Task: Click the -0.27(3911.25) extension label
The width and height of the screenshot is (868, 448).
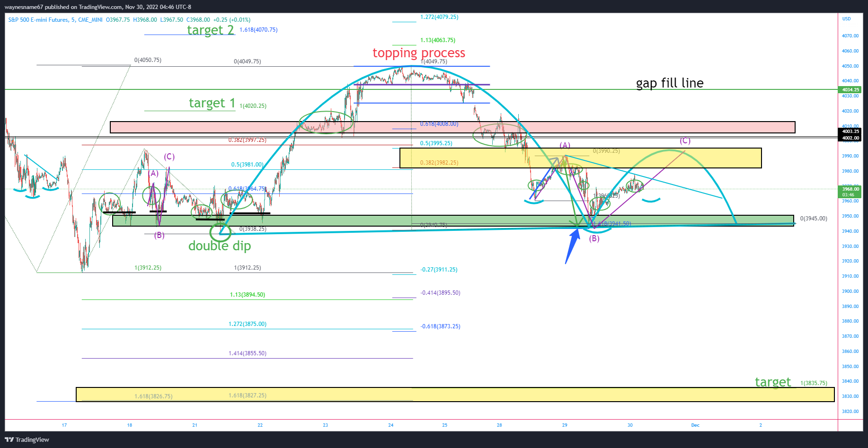Action: click(439, 270)
